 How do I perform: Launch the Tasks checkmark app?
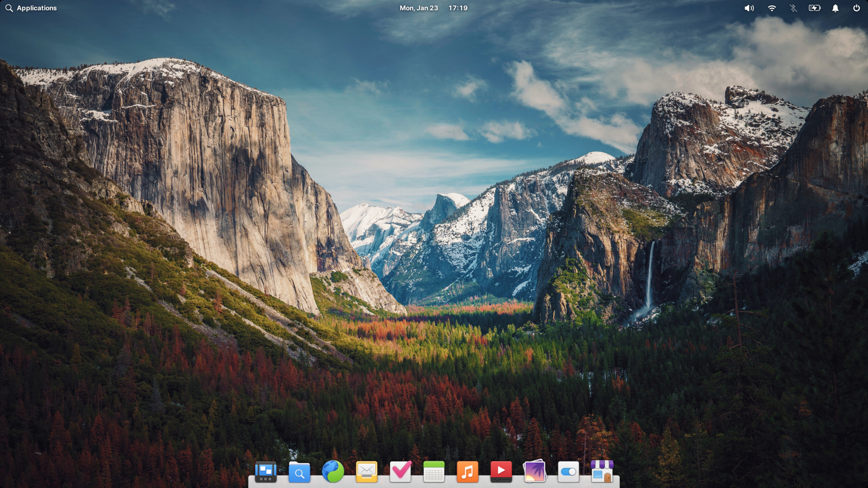click(x=401, y=472)
